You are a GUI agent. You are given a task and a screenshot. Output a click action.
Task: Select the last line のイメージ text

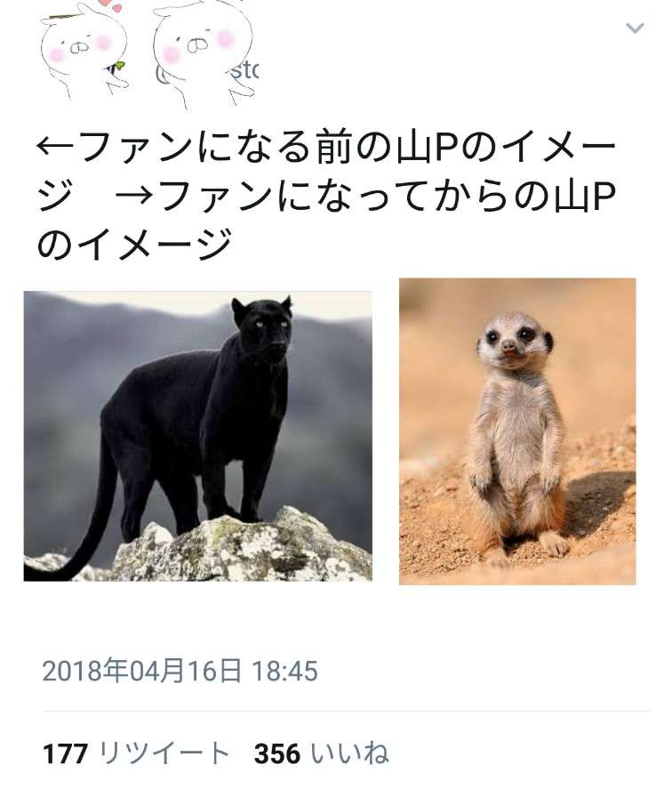click(x=134, y=244)
